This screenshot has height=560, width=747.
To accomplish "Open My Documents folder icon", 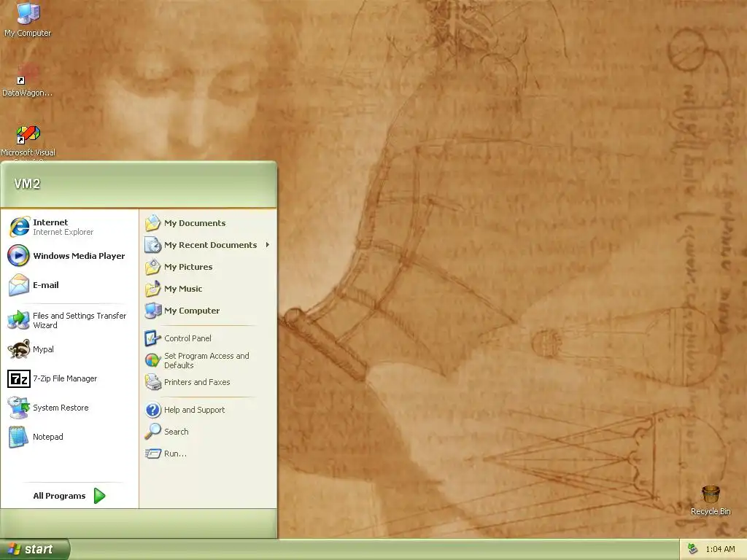I will click(x=152, y=223).
